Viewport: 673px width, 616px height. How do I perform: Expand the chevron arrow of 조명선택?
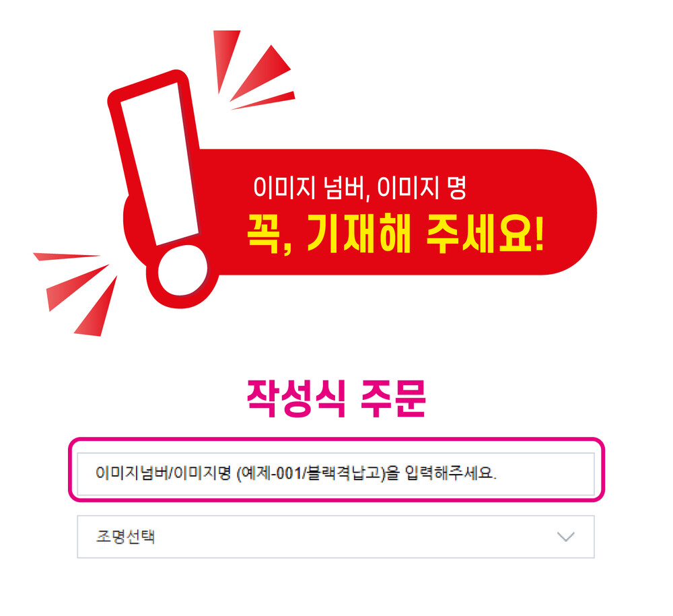click(565, 537)
